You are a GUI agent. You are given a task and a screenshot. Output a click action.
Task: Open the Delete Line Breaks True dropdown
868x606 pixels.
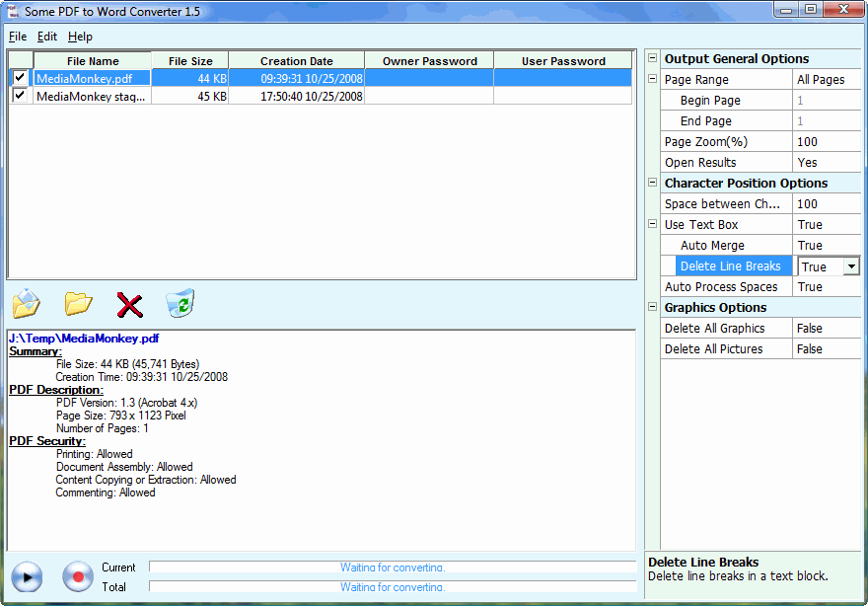pyautogui.click(x=851, y=266)
